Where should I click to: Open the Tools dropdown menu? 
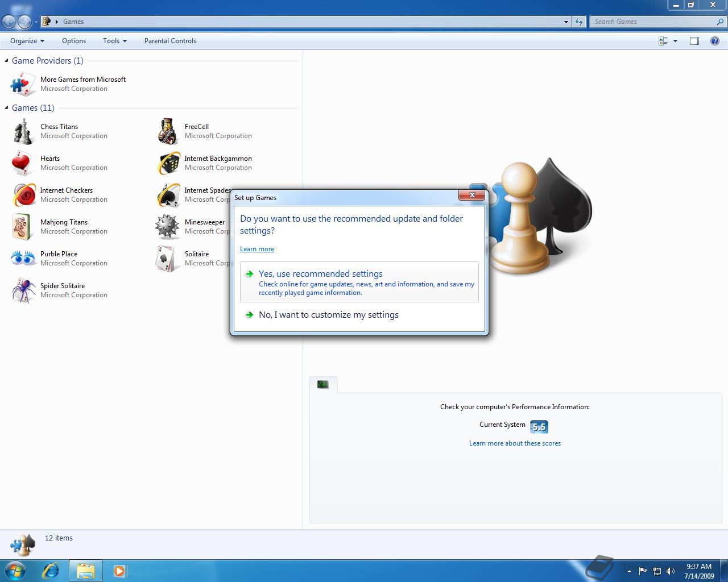point(115,41)
